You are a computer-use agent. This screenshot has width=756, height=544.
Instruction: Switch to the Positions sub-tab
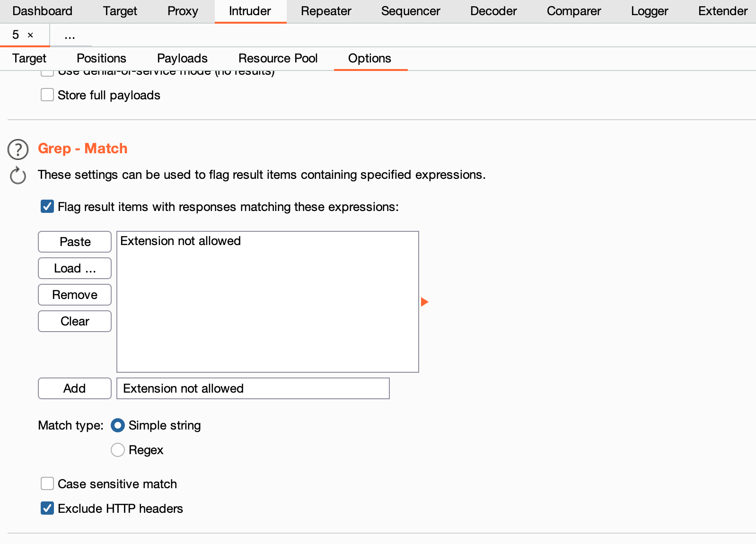click(x=101, y=58)
